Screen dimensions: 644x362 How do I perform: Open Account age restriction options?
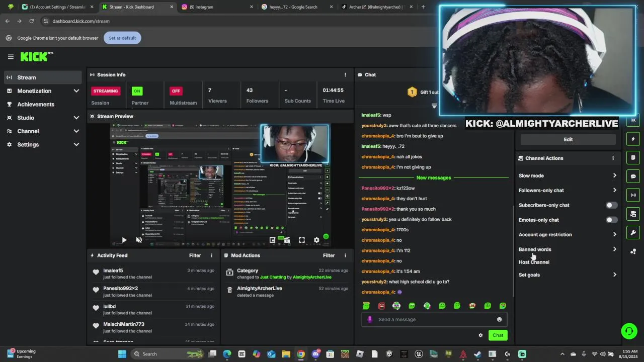568,234
